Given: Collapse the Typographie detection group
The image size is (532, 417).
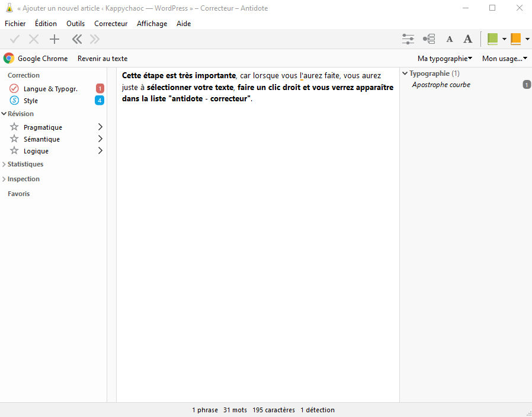Looking at the screenshot, I should [x=405, y=73].
